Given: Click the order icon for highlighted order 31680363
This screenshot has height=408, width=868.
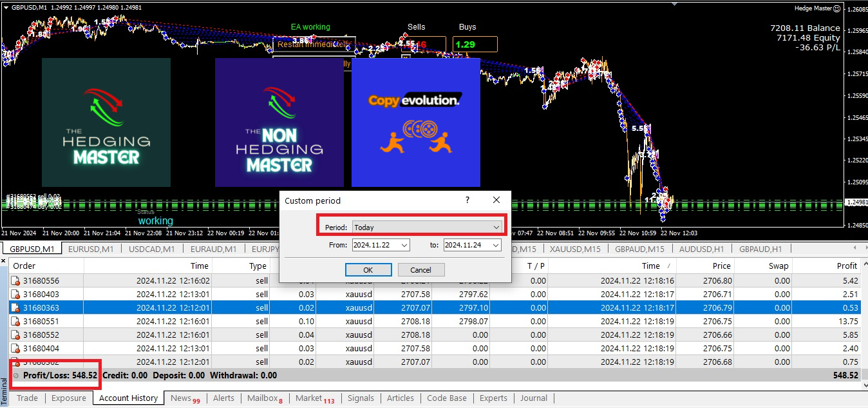Looking at the screenshot, I should click(15, 308).
